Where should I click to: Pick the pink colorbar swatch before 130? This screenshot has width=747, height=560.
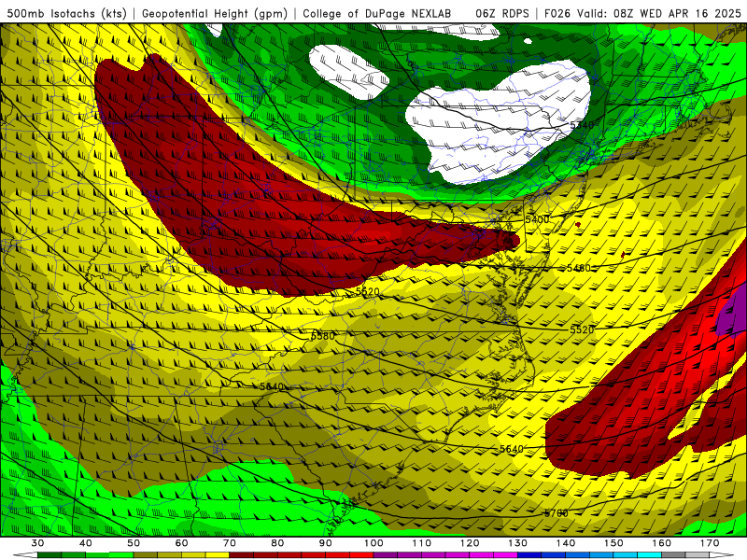pos(506,555)
